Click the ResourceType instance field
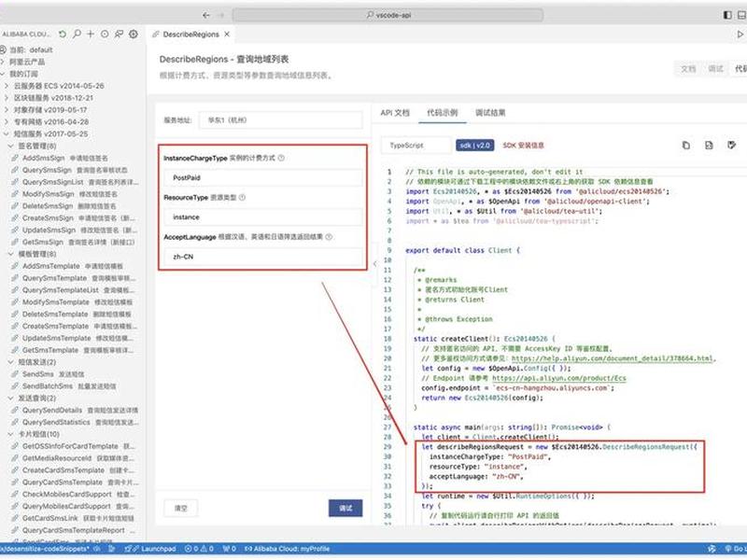Image resolution: width=747 pixels, height=560 pixels. point(262,217)
